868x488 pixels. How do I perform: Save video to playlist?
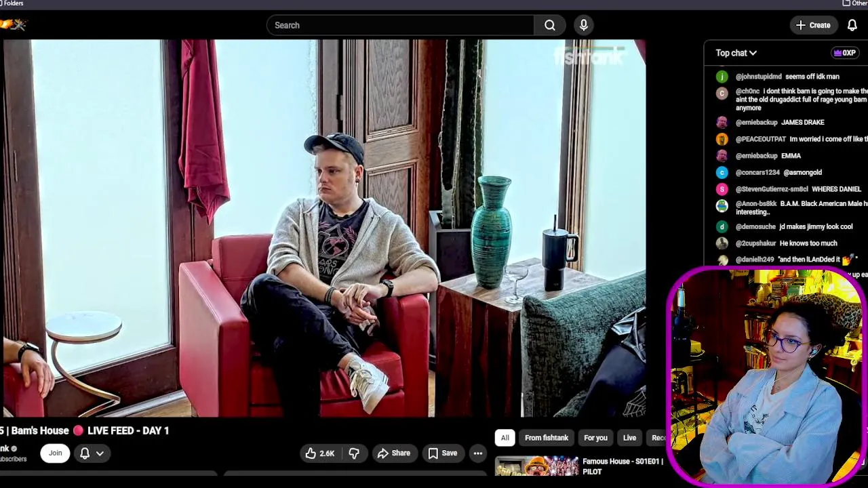click(x=442, y=453)
